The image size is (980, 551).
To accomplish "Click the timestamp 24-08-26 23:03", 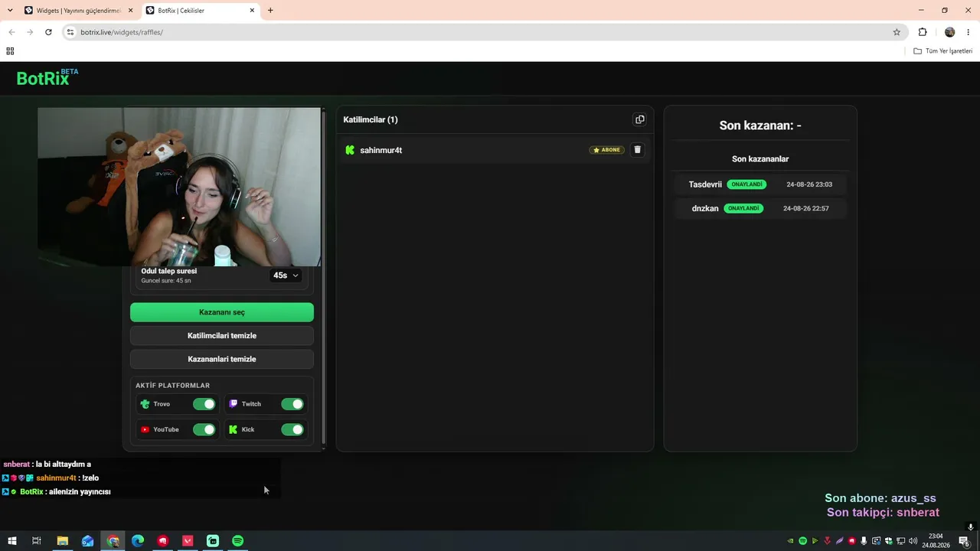I will click(809, 184).
